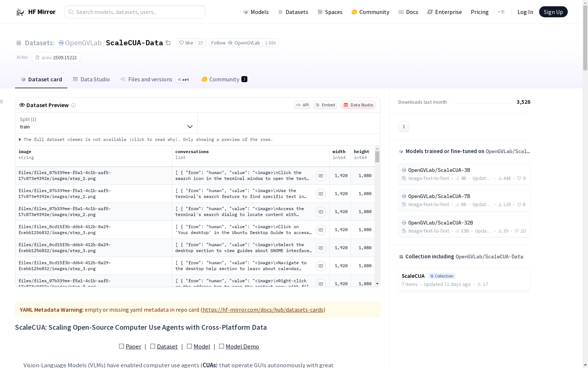Open the arxiv:2509.15221 paper tag
Image resolution: width=588 pixels, height=368 pixels.
56,57
